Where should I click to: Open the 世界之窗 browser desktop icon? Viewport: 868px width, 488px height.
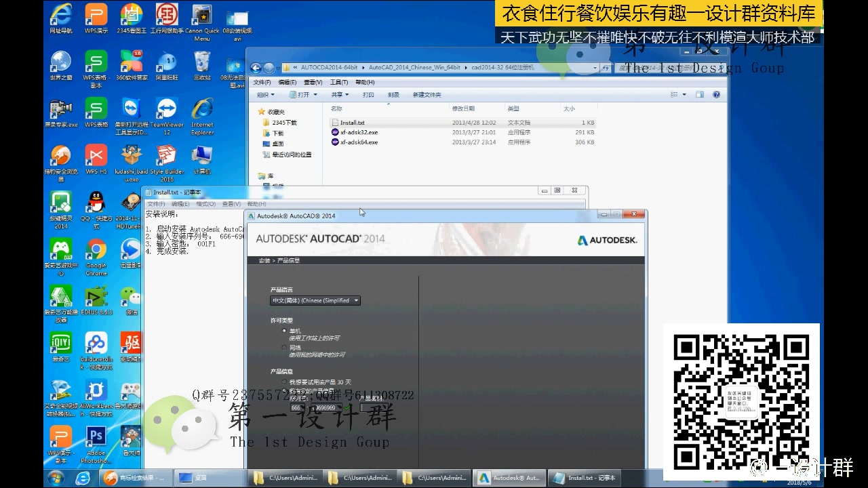coord(61,65)
